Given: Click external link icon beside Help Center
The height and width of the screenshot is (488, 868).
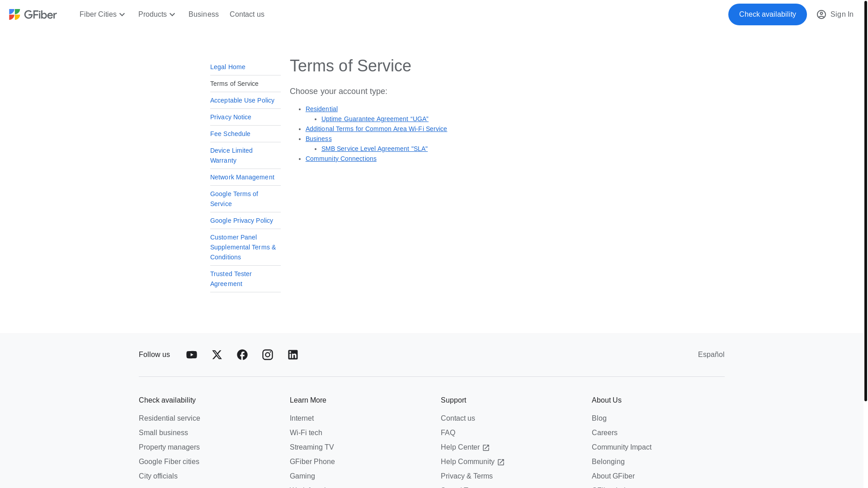Looking at the screenshot, I should coord(486,448).
